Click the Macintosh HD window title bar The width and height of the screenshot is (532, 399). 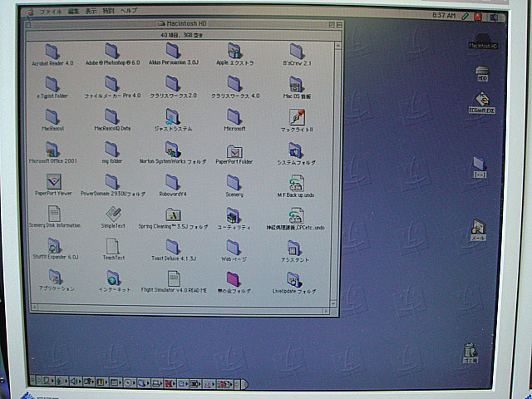(x=183, y=24)
